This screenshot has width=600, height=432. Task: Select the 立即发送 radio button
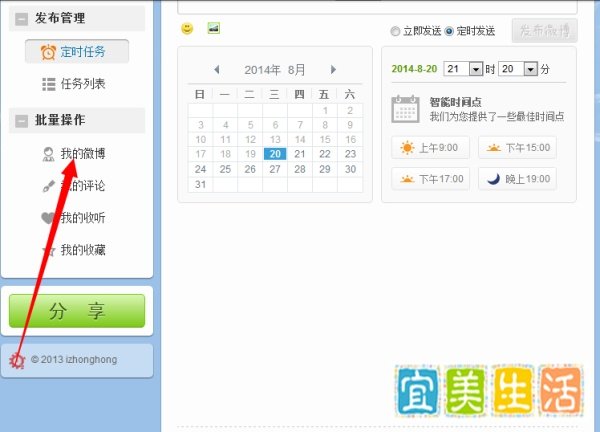coord(395,31)
